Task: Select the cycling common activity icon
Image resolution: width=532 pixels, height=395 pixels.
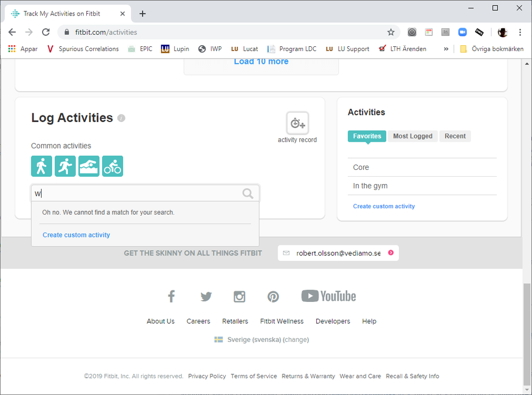Action: (x=112, y=166)
